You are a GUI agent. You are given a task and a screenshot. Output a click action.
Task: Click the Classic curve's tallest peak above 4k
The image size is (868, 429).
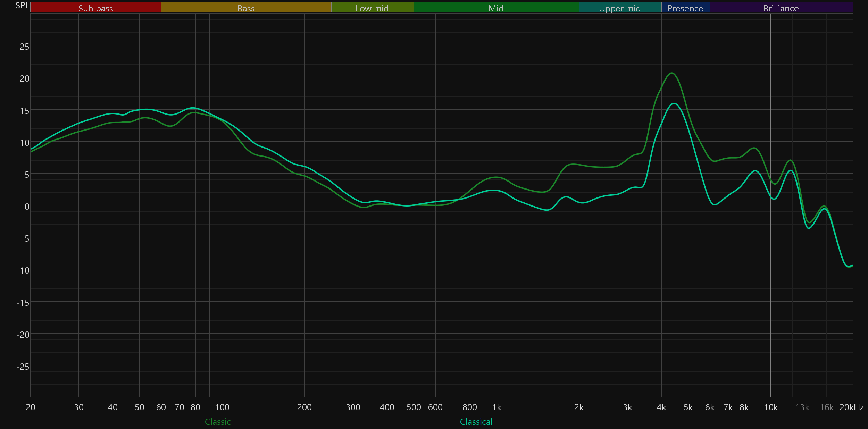pyautogui.click(x=672, y=73)
